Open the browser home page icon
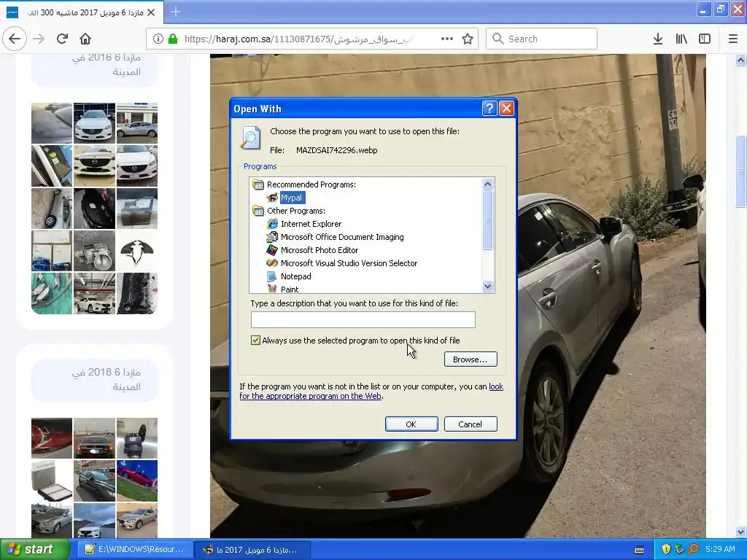747x560 pixels. [85, 39]
